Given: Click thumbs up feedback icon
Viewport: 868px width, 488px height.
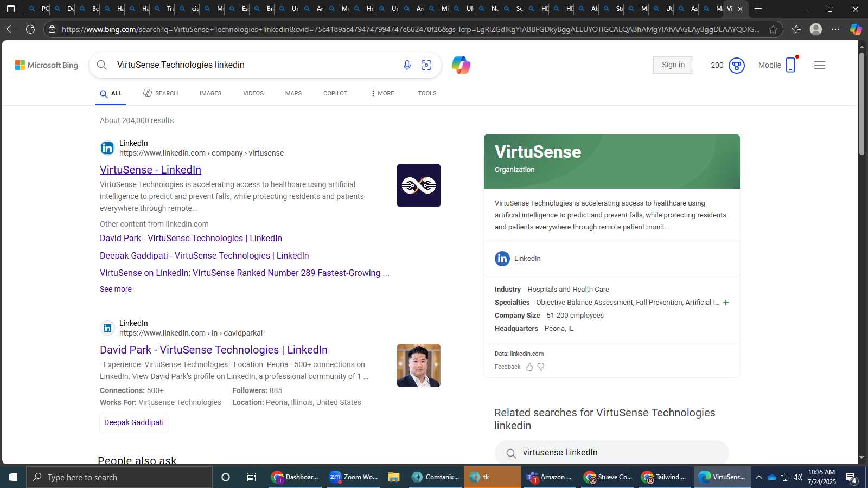Looking at the screenshot, I should click(529, 367).
